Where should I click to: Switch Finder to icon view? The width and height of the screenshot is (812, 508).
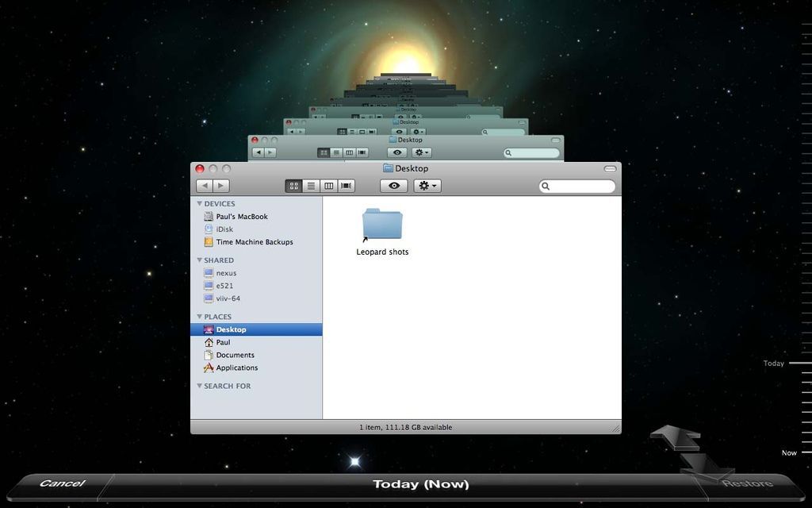[293, 186]
